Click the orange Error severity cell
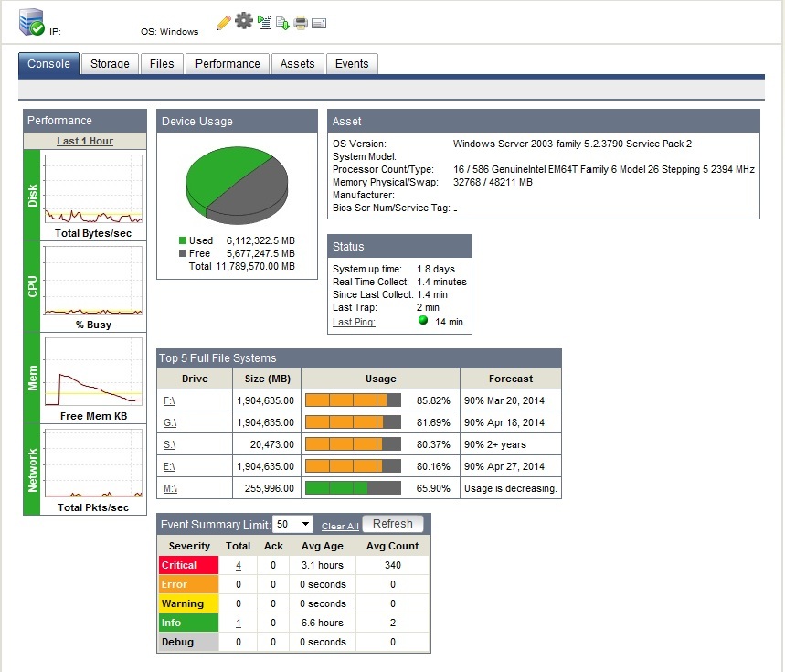785x672 pixels. coord(188,584)
